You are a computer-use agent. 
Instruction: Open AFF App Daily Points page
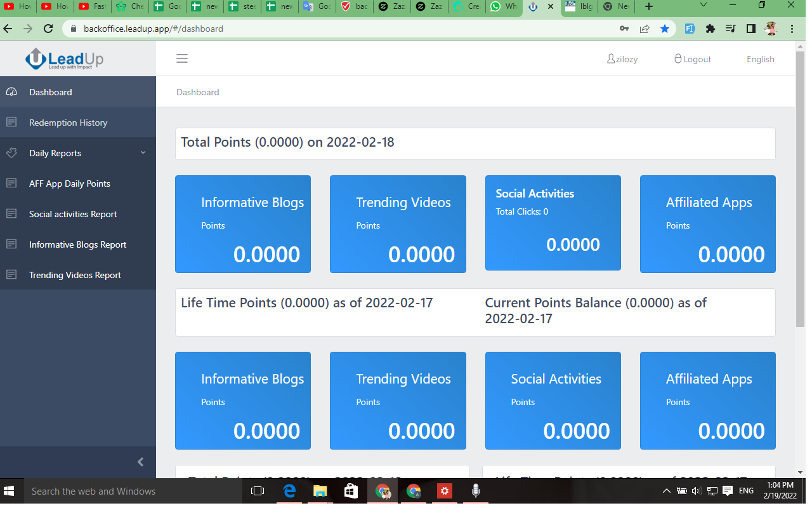point(78,184)
